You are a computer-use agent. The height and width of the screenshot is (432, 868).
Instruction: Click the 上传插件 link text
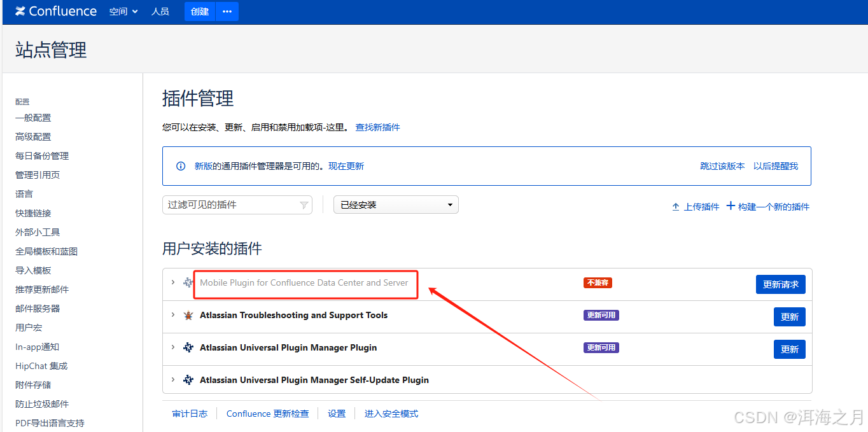coord(701,207)
